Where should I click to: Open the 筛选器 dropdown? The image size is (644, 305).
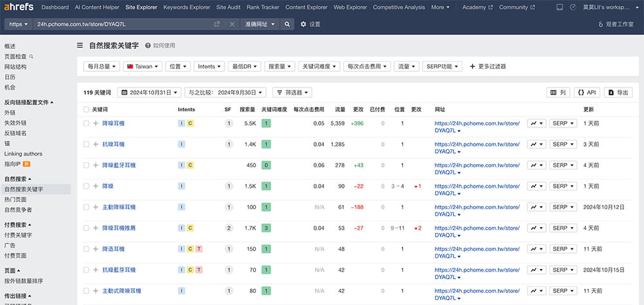click(x=292, y=93)
